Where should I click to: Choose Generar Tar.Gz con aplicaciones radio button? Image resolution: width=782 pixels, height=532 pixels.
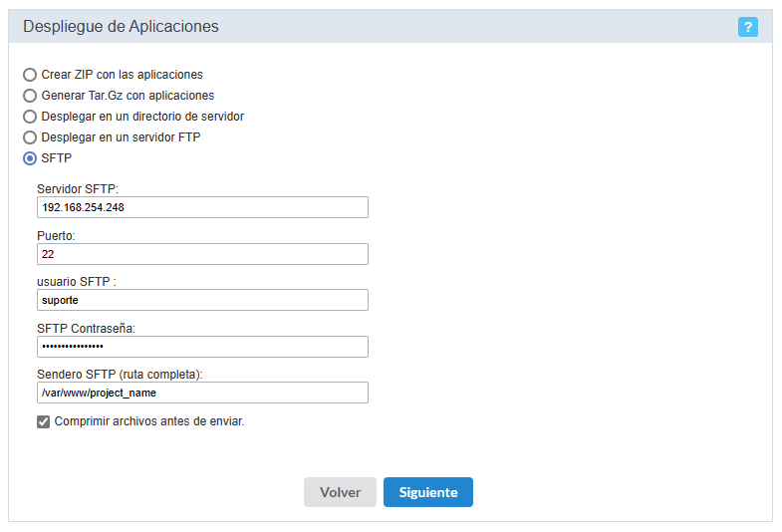point(30,96)
